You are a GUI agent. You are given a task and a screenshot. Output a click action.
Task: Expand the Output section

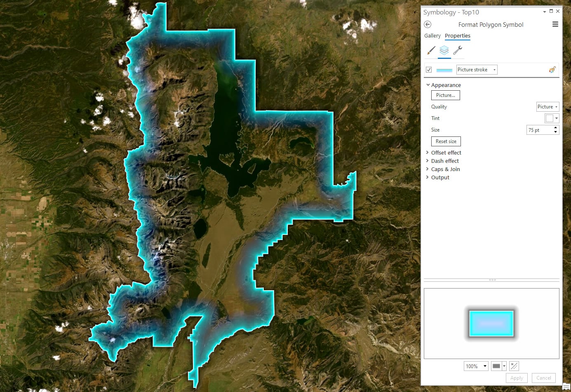(428, 177)
